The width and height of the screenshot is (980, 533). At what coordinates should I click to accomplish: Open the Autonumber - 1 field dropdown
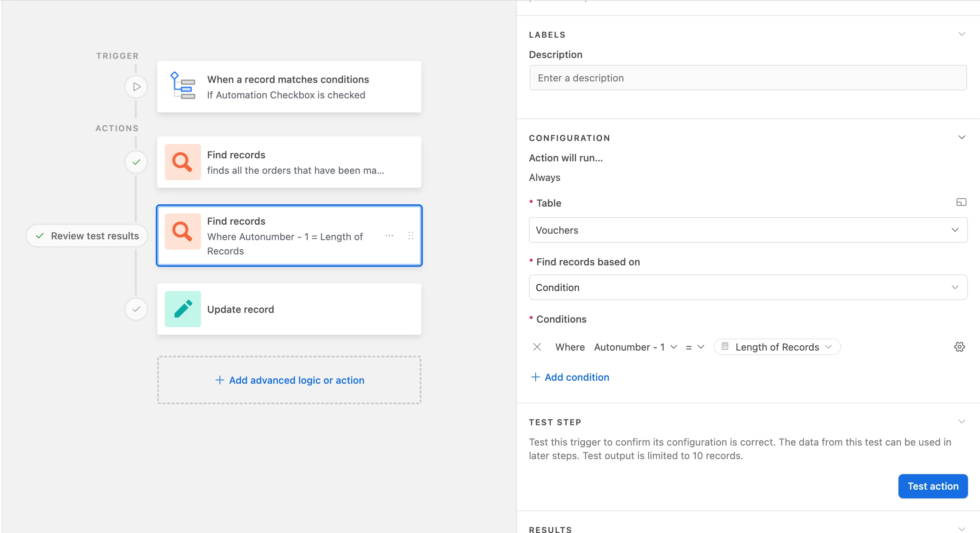(635, 347)
